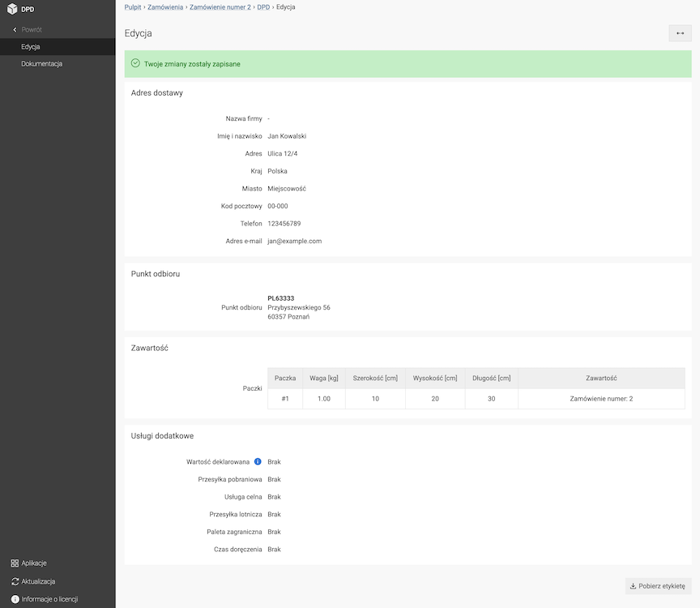700x608 pixels.
Task: Open Informacje o licencji
Action: [x=58, y=599]
